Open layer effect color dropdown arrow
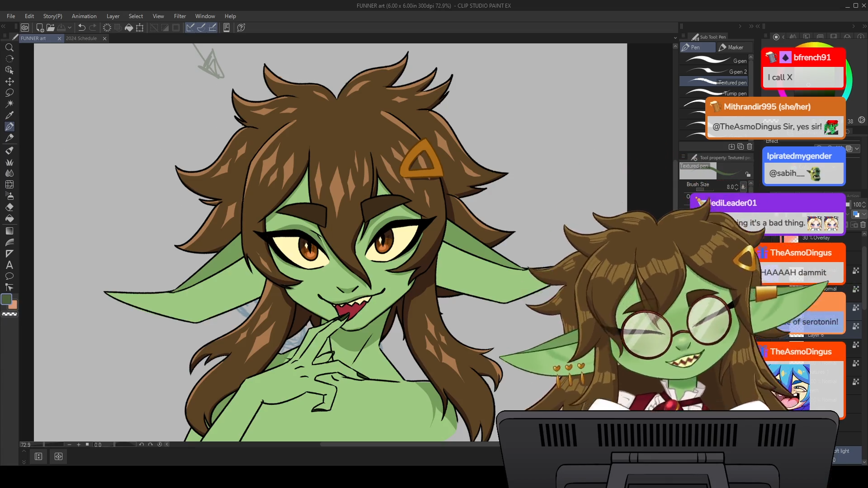 pos(857,149)
